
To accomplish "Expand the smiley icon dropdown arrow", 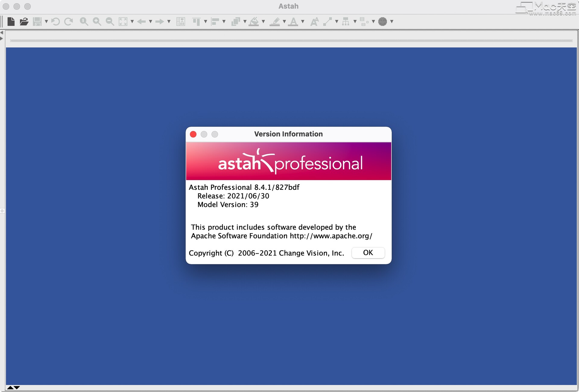I will tap(392, 21).
